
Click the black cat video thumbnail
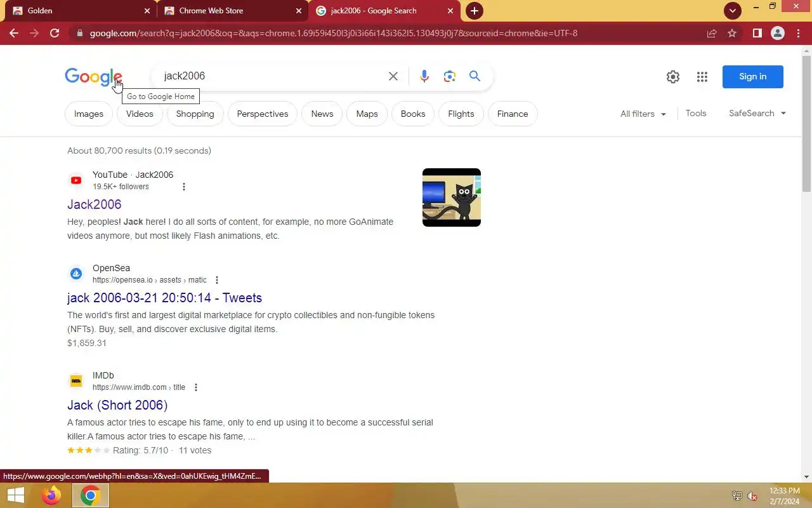452,197
